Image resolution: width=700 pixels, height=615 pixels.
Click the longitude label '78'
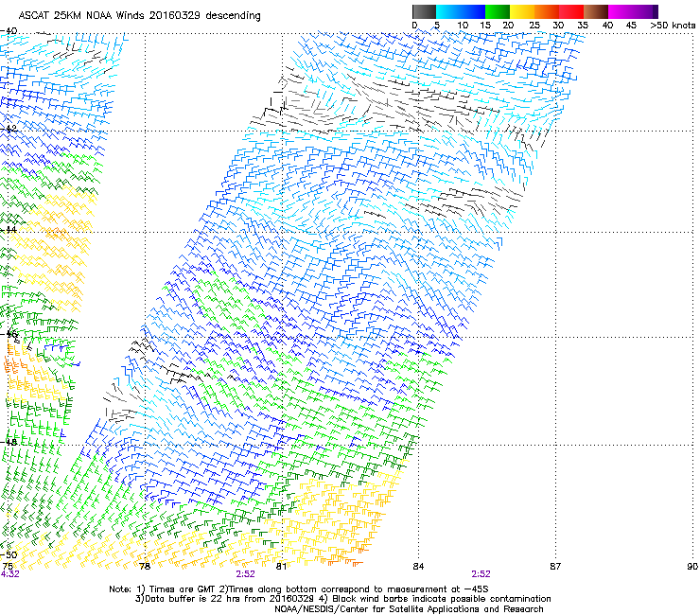[x=144, y=567]
